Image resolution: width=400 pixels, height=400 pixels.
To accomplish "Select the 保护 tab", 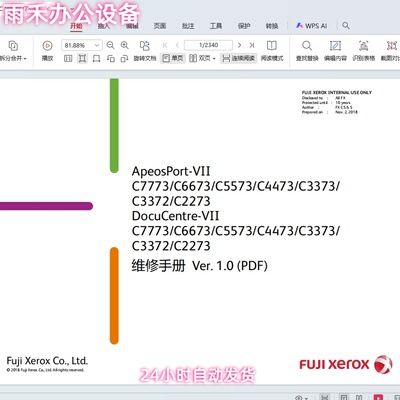I will (x=244, y=26).
